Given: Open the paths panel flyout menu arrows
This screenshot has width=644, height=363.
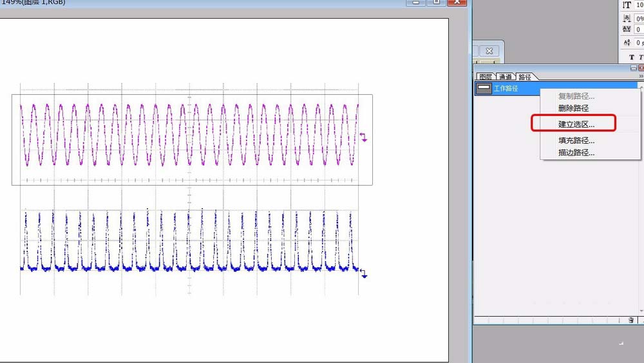Looking at the screenshot, I should 641,76.
